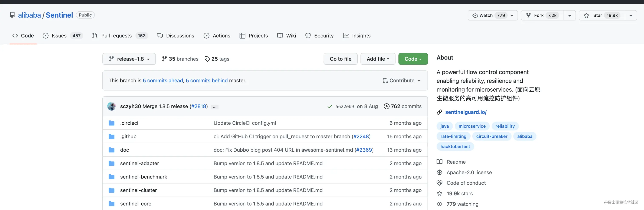Star the repo via the star icon
Image resolution: width=644 pixels, height=210 pixels.
click(x=586, y=15)
